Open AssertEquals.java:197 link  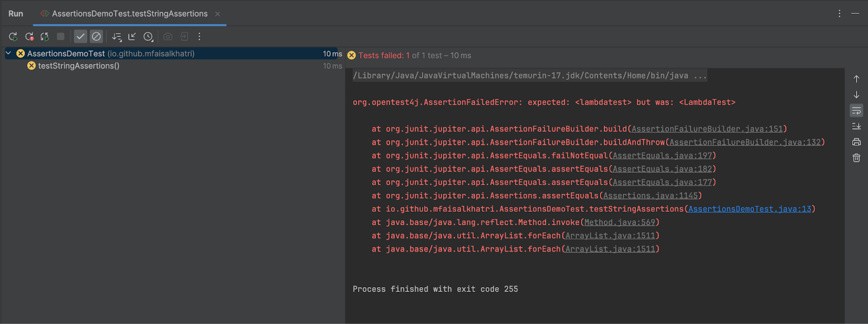(x=662, y=155)
